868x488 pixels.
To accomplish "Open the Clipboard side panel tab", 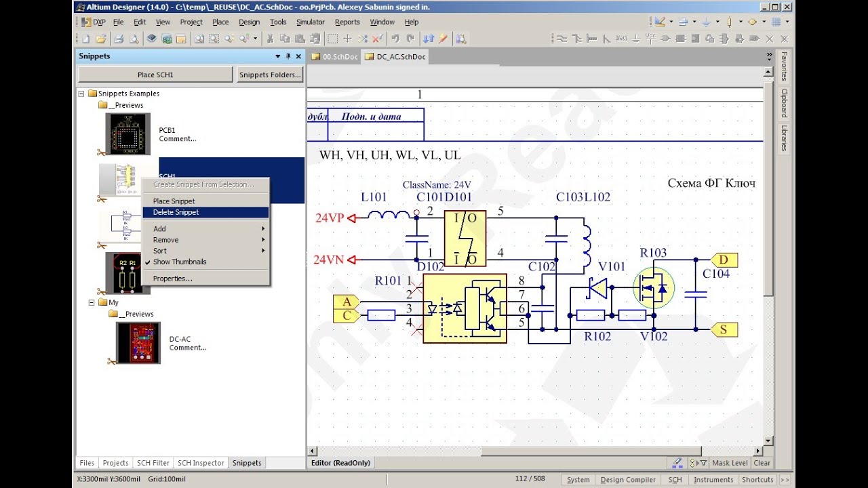I will 784,102.
